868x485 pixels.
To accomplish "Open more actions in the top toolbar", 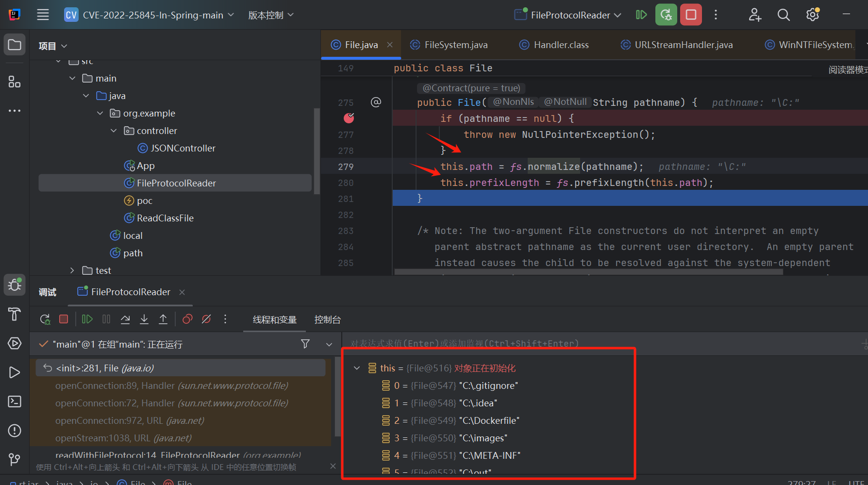I will (716, 15).
